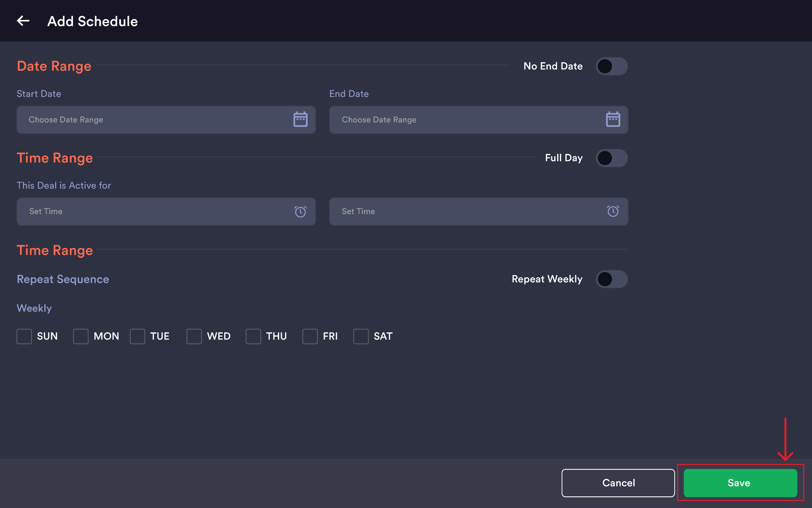Image resolution: width=812 pixels, height=508 pixels.
Task: Click the Cancel button
Action: pyautogui.click(x=618, y=483)
